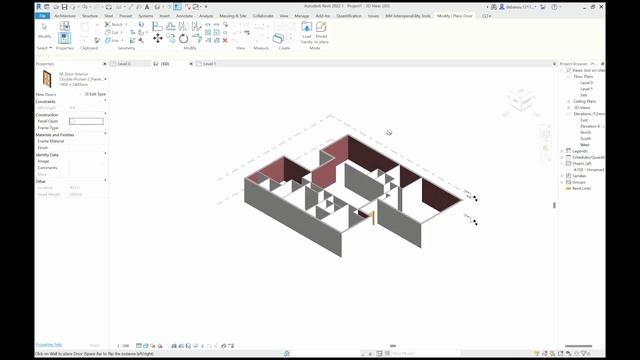Open the Architecture ribbon tab
The width and height of the screenshot is (640, 360).
tap(65, 16)
